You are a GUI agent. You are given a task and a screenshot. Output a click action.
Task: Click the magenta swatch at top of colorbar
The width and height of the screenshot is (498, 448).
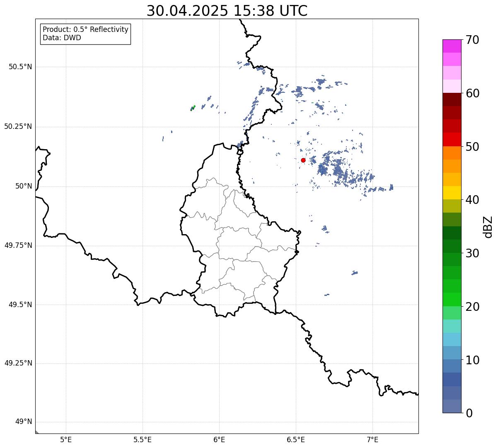pos(452,46)
